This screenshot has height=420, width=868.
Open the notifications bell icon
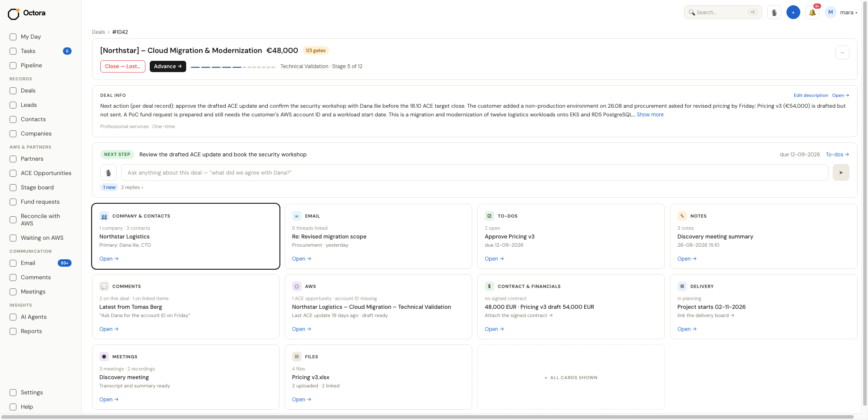[x=812, y=13]
